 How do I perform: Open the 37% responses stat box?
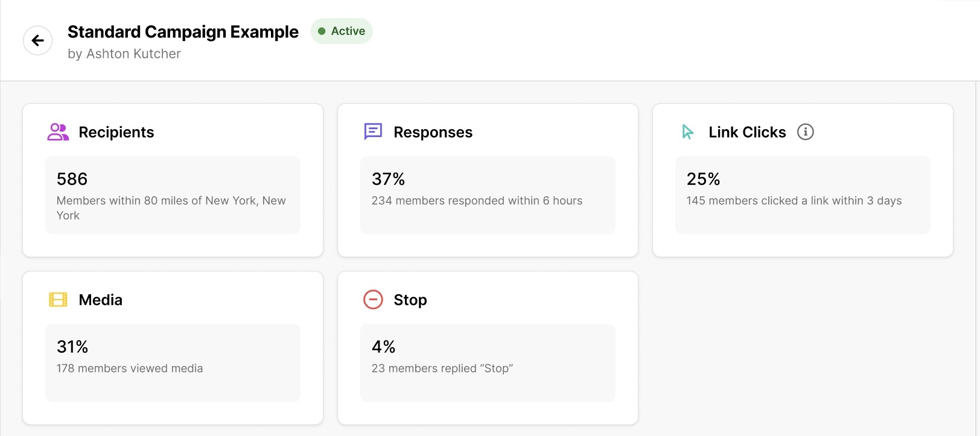[x=488, y=195]
